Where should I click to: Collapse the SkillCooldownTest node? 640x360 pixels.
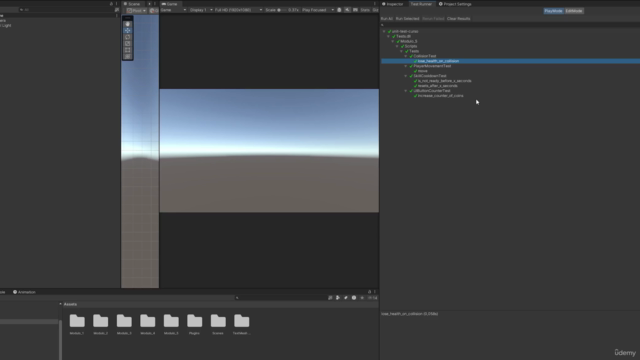pos(406,76)
